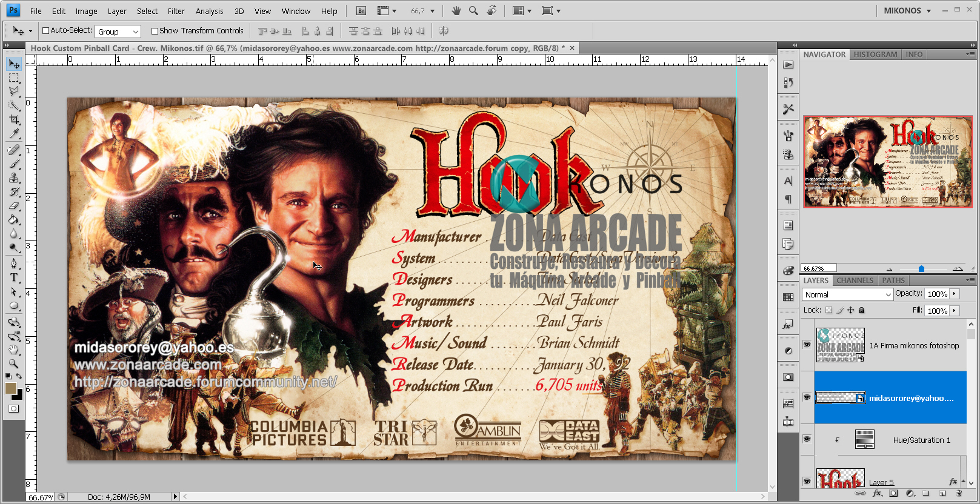The height and width of the screenshot is (504, 980).
Task: Select the Ellipse shape tool
Action: [x=14, y=306]
